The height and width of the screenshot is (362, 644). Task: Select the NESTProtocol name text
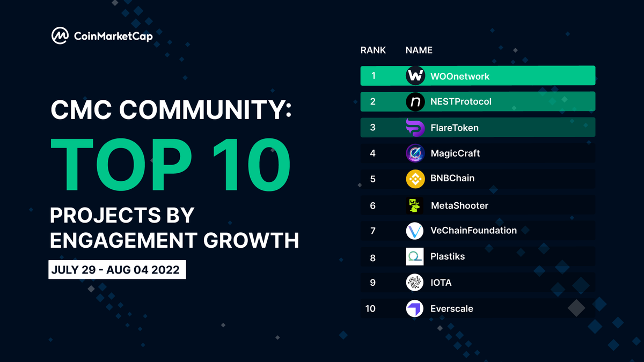(x=461, y=101)
